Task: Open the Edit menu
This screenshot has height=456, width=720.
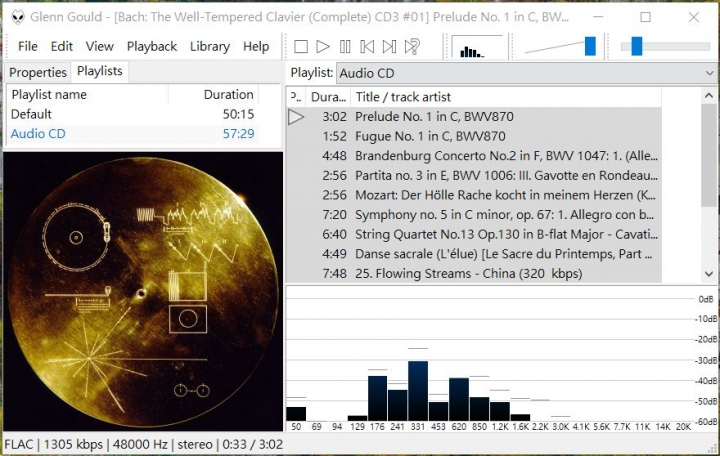Action: coord(62,46)
